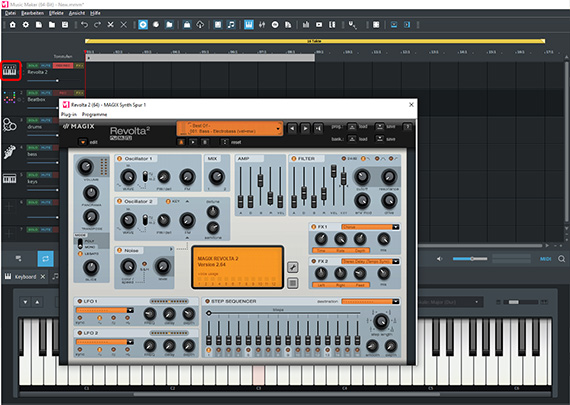
Task: Click the cloud upload icon
Action: pos(200,25)
